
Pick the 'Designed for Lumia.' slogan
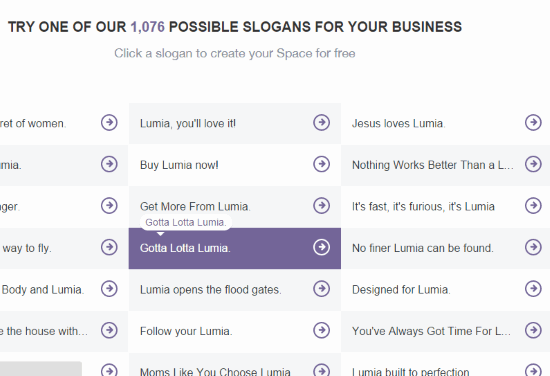[401, 290]
